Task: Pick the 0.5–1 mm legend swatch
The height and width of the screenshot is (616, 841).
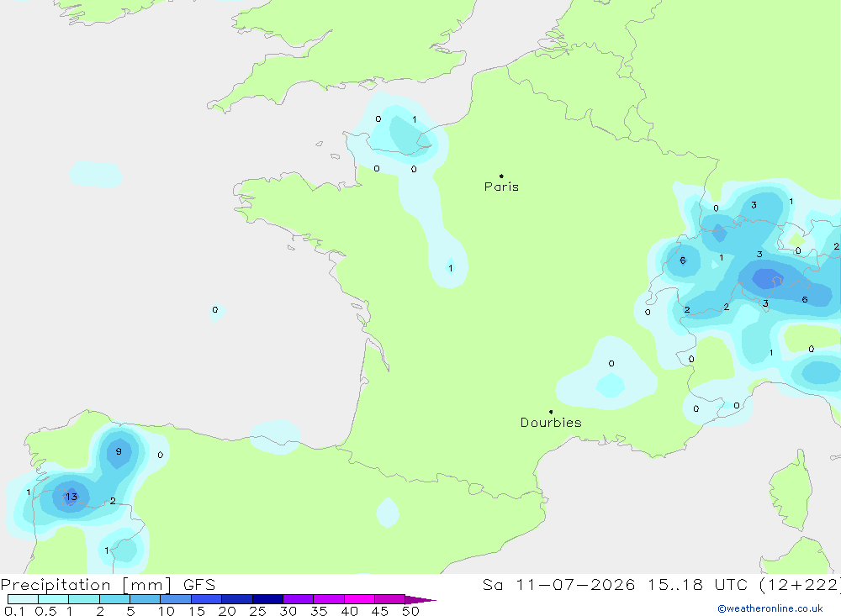Action: (x=54, y=599)
